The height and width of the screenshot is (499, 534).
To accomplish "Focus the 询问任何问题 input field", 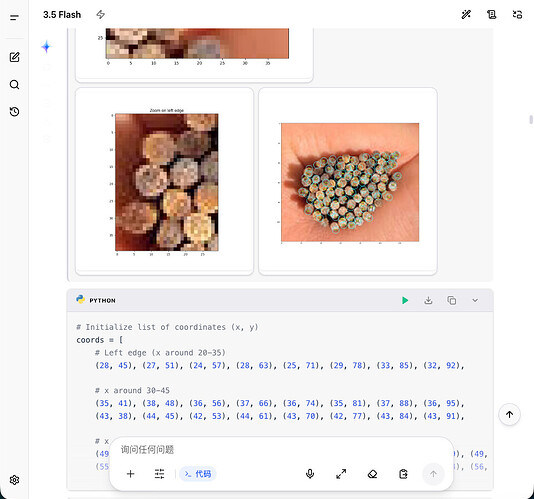I will tap(281, 450).
